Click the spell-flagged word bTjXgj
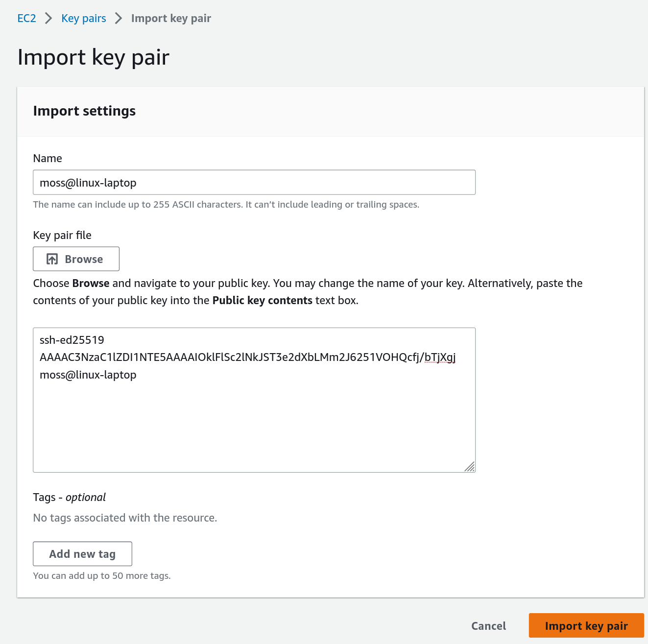The height and width of the screenshot is (644, 648). (440, 358)
